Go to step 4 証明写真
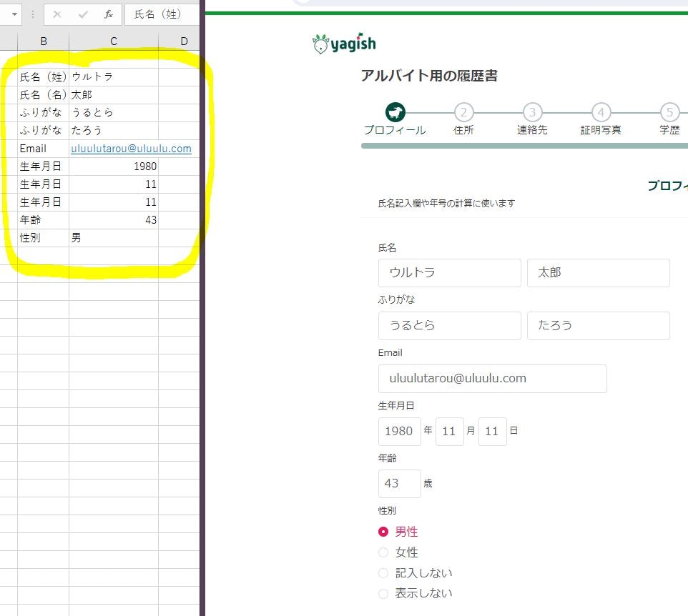Screen dimensions: 688x616 [x=601, y=112]
